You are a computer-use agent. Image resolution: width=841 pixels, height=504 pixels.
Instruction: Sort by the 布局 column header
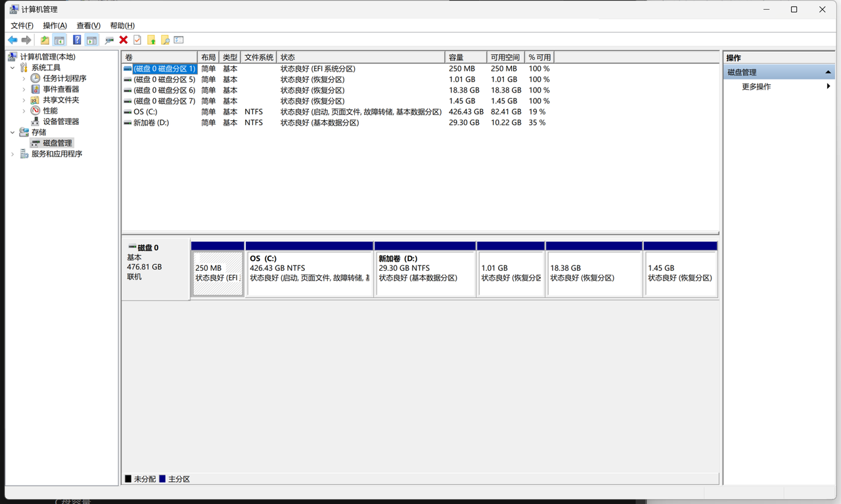coord(208,57)
